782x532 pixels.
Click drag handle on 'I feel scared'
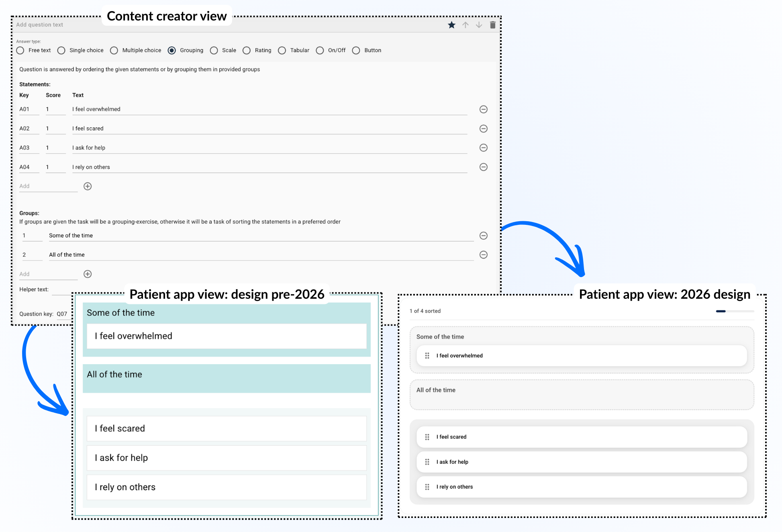point(427,437)
